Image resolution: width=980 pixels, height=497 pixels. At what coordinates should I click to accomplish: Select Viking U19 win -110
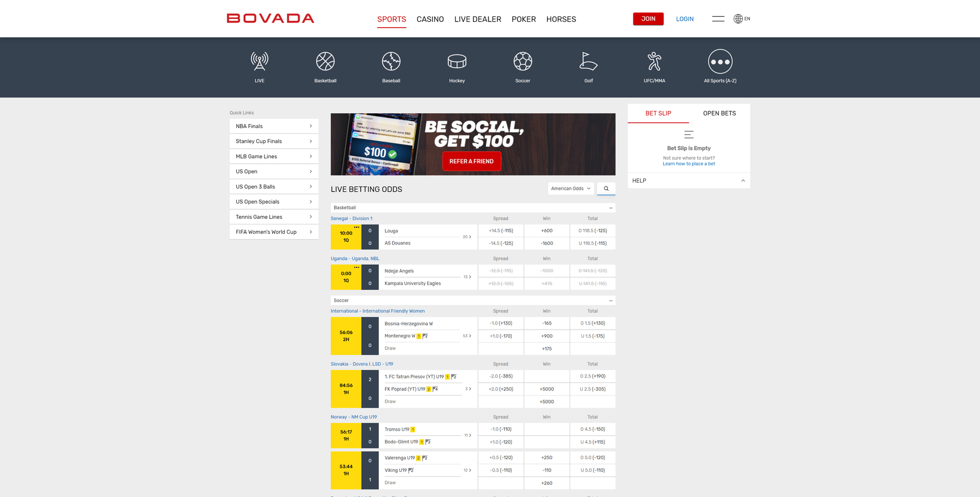(547, 470)
